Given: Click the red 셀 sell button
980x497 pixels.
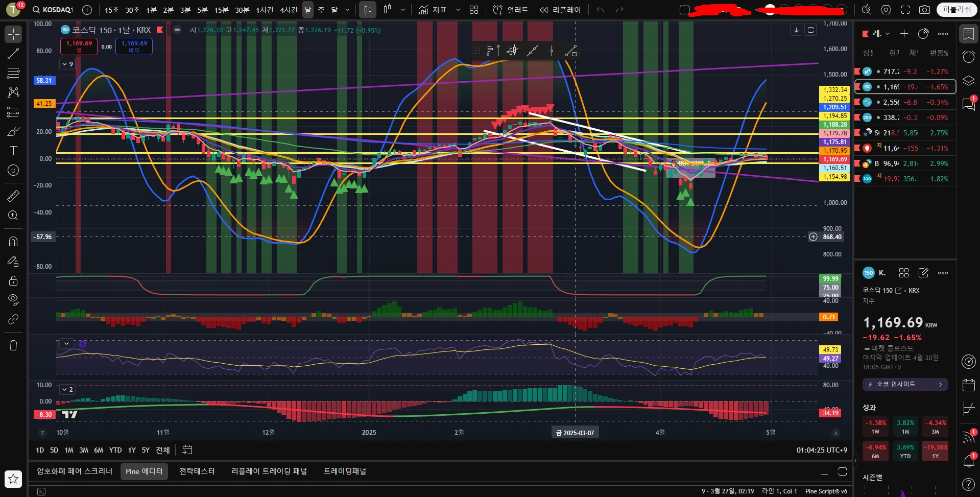Looking at the screenshot, I should (79, 46).
